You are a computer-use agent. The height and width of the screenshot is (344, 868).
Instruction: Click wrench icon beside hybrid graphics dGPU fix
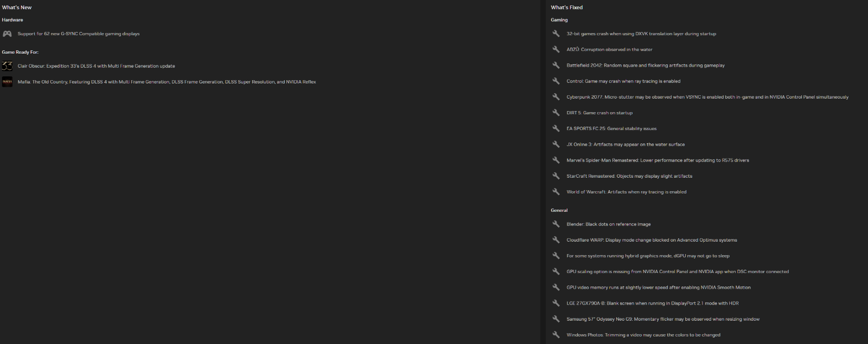pyautogui.click(x=556, y=256)
